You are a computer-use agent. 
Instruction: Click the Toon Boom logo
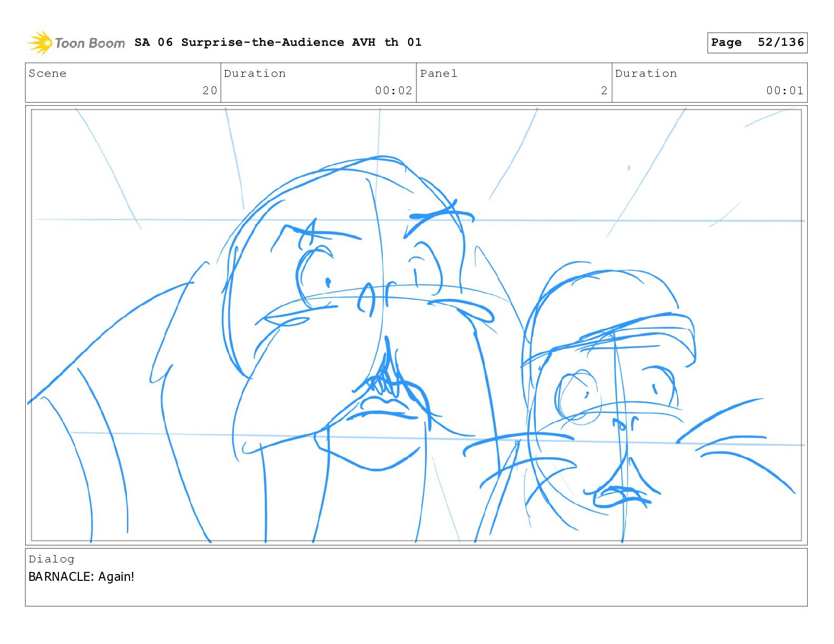(76, 43)
